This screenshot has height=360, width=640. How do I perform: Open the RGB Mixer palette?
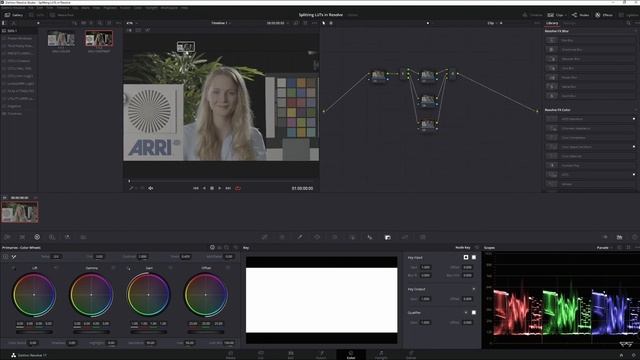click(x=67, y=237)
